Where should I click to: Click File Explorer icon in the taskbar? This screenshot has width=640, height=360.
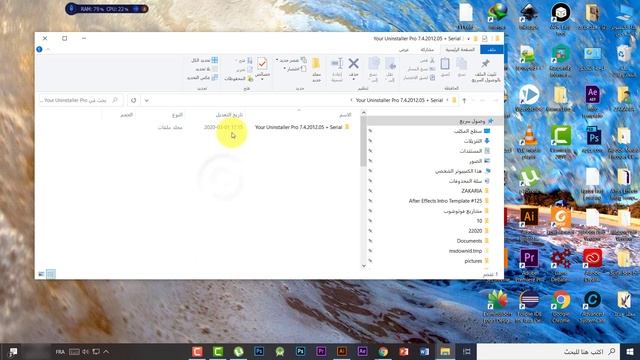(x=445, y=351)
